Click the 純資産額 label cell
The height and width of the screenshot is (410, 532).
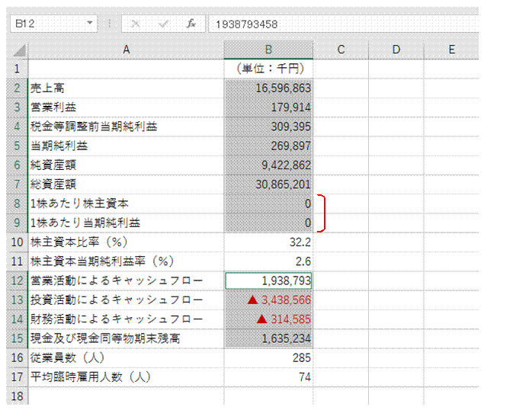[x=126, y=165]
